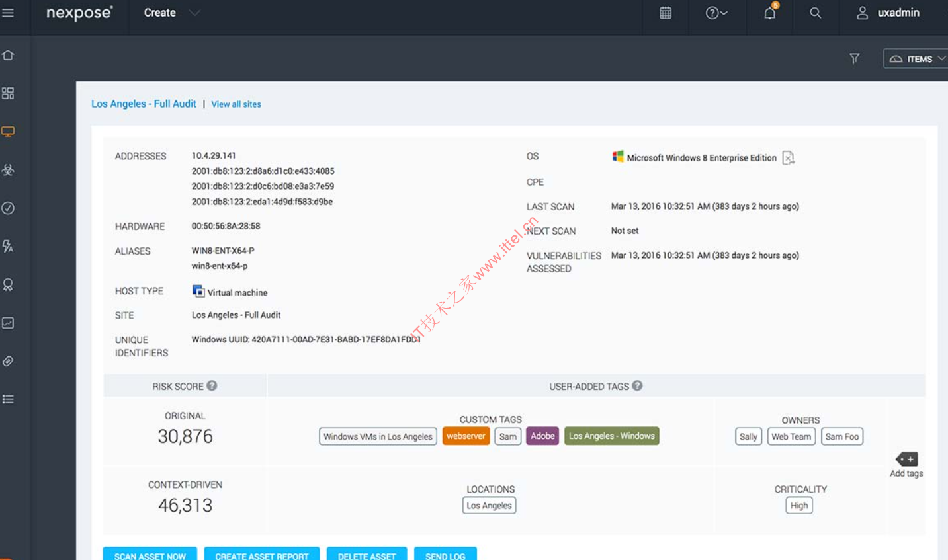Open Vulnerabilities biohazard icon in sidebar
This screenshot has width=948, height=560.
coord(8,170)
